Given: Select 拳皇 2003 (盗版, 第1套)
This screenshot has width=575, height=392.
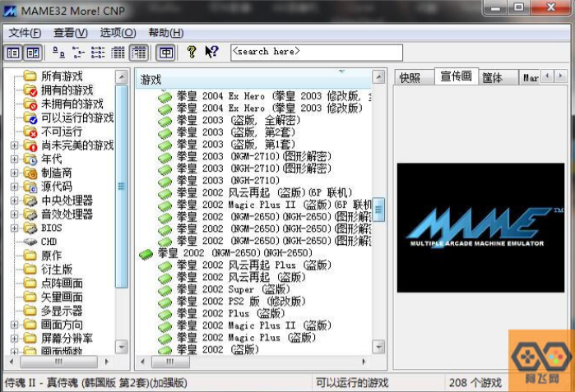Looking at the screenshot, I should 236,145.
